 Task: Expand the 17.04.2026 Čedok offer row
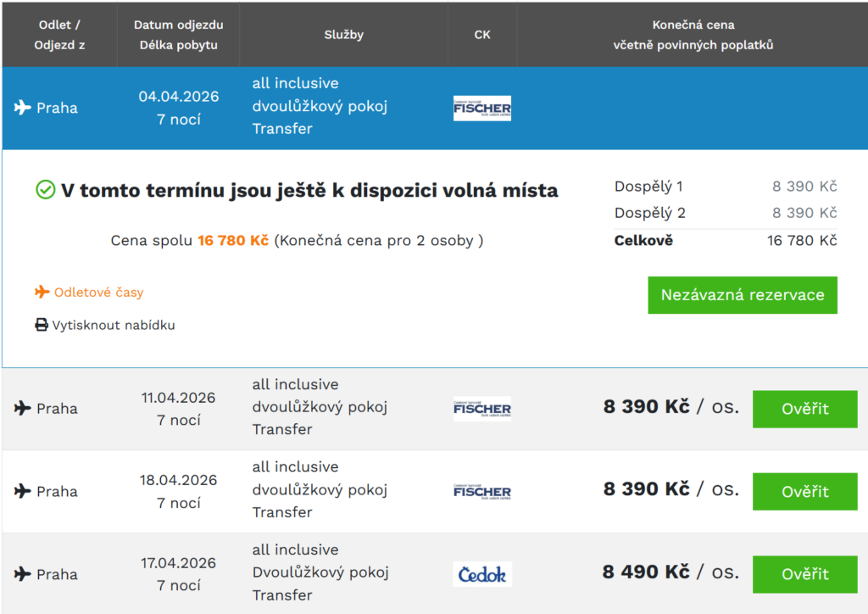coord(178,574)
